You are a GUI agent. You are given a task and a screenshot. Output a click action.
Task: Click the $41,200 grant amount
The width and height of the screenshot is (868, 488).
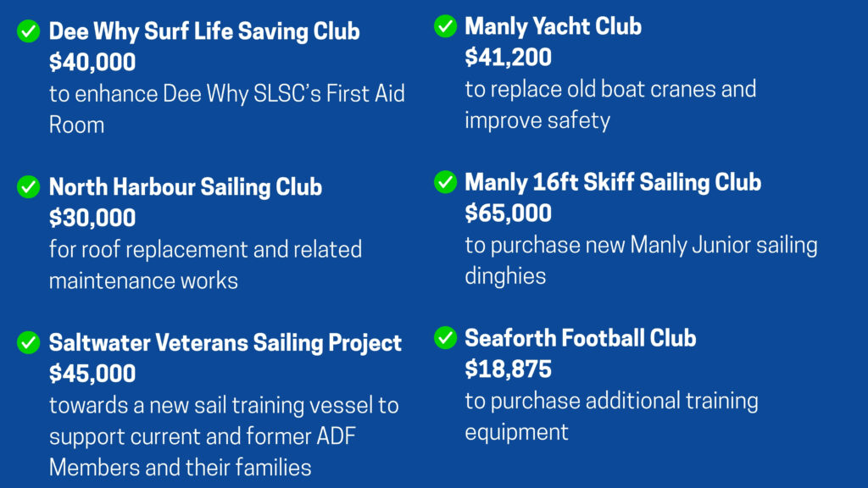coord(508,57)
